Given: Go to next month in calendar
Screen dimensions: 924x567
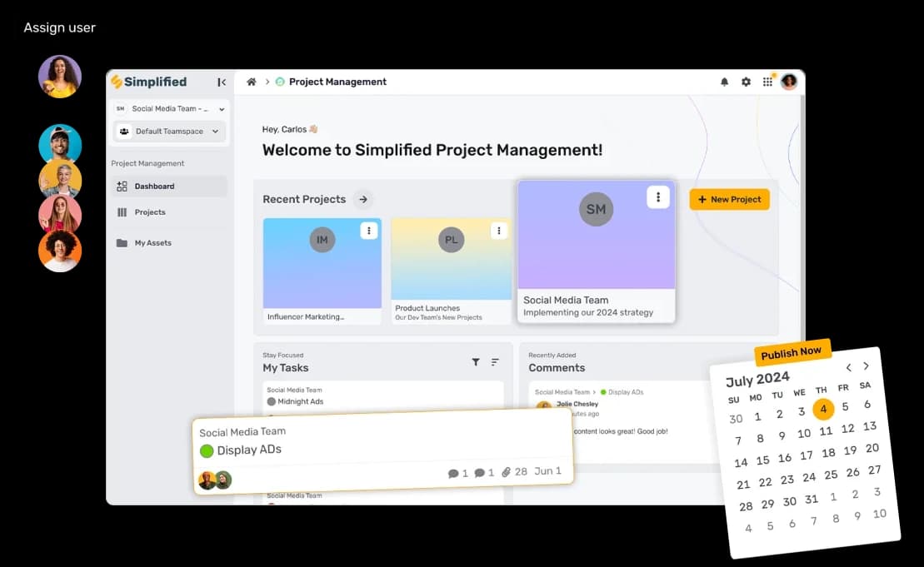Looking at the screenshot, I should 866,366.
